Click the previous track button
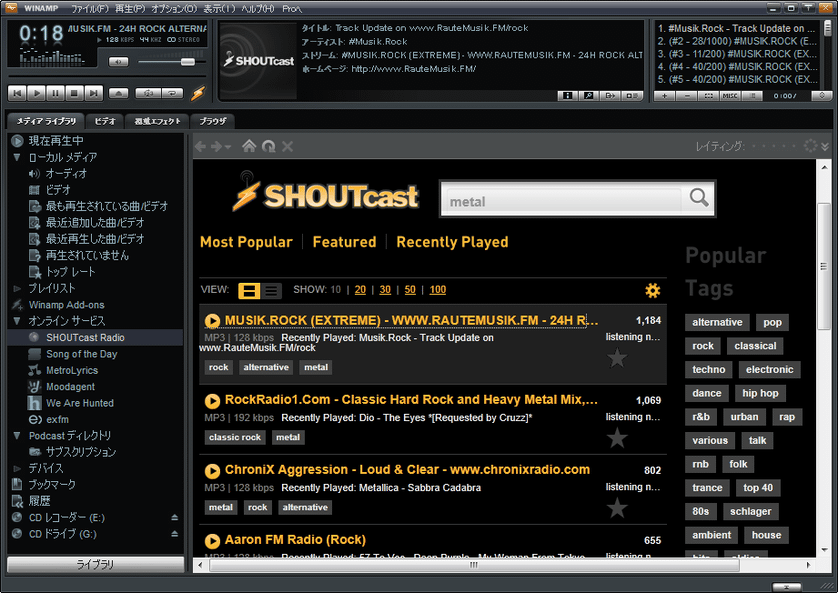The image size is (838, 593). 17,93
